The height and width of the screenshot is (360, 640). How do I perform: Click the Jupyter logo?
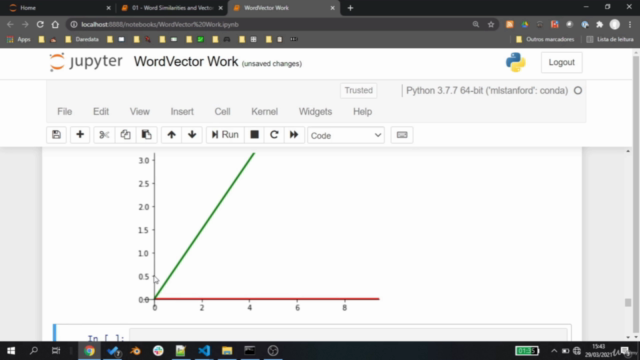86,62
